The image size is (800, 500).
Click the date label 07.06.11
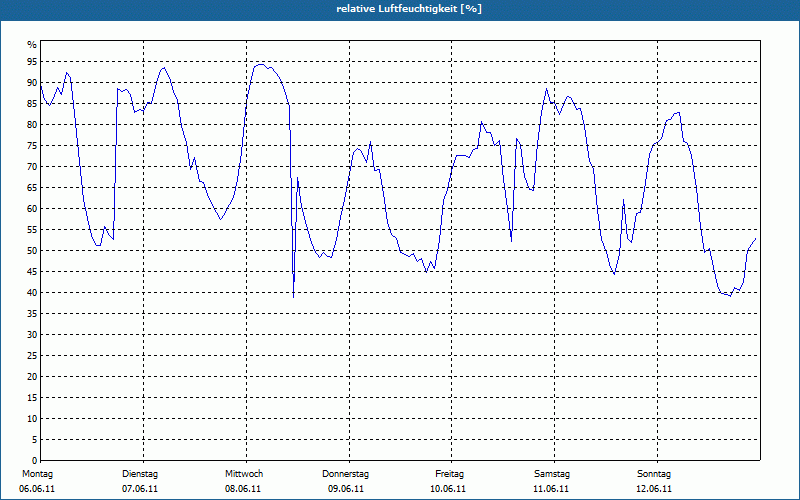140,489
